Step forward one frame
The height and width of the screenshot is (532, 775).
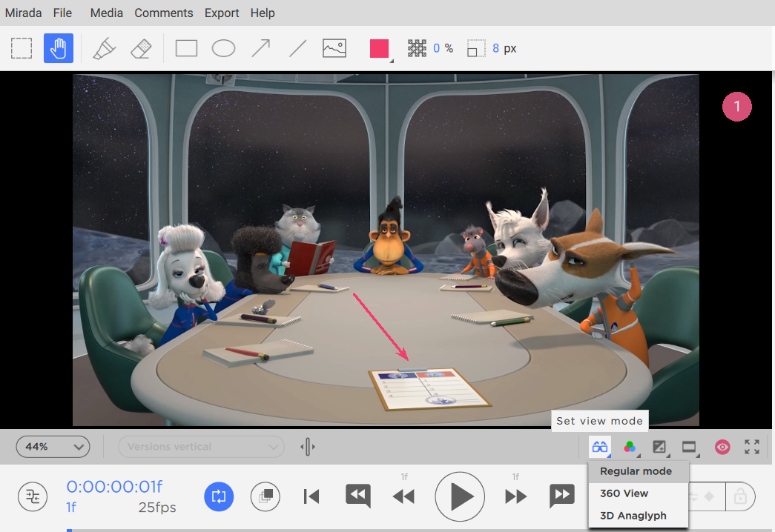pos(516,496)
